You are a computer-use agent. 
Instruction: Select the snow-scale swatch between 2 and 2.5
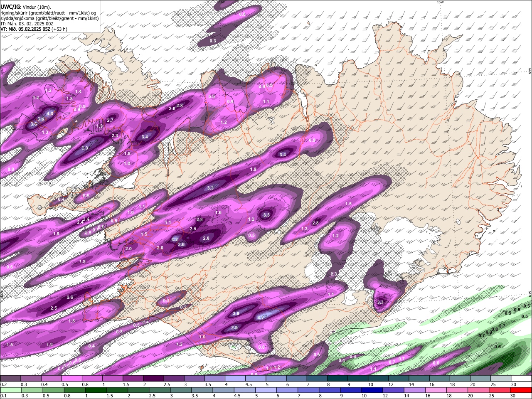click(x=153, y=378)
